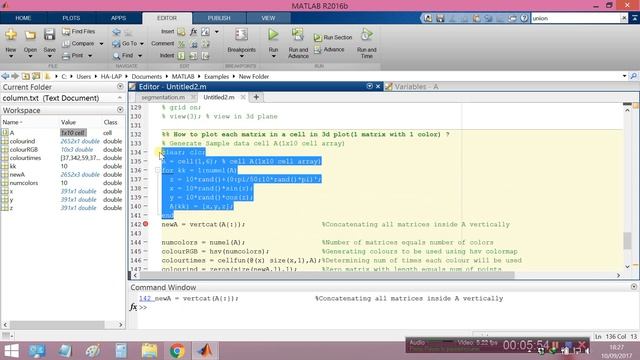This screenshot has height=360, width=640.
Task: Click Run and Time icon
Action: pyautogui.click(x=367, y=35)
